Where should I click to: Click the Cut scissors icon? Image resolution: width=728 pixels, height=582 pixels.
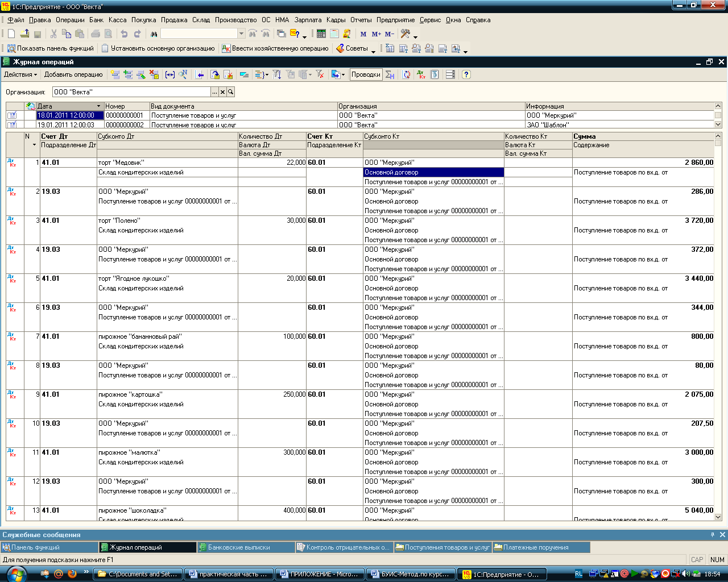pyautogui.click(x=53, y=34)
